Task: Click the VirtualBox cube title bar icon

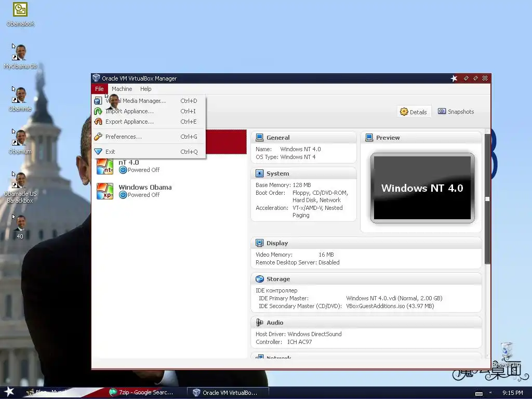Action: (x=96, y=78)
